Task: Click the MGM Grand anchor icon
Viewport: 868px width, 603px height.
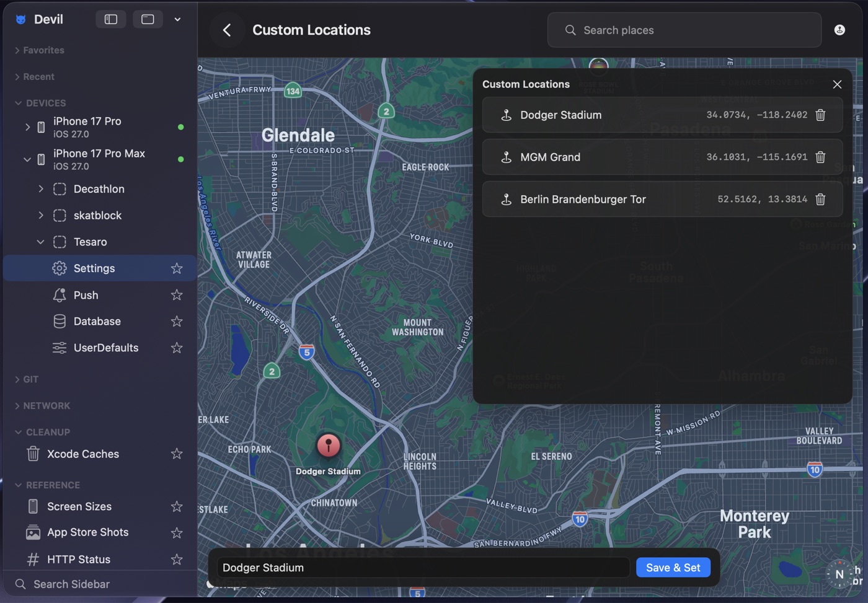Action: (x=506, y=157)
